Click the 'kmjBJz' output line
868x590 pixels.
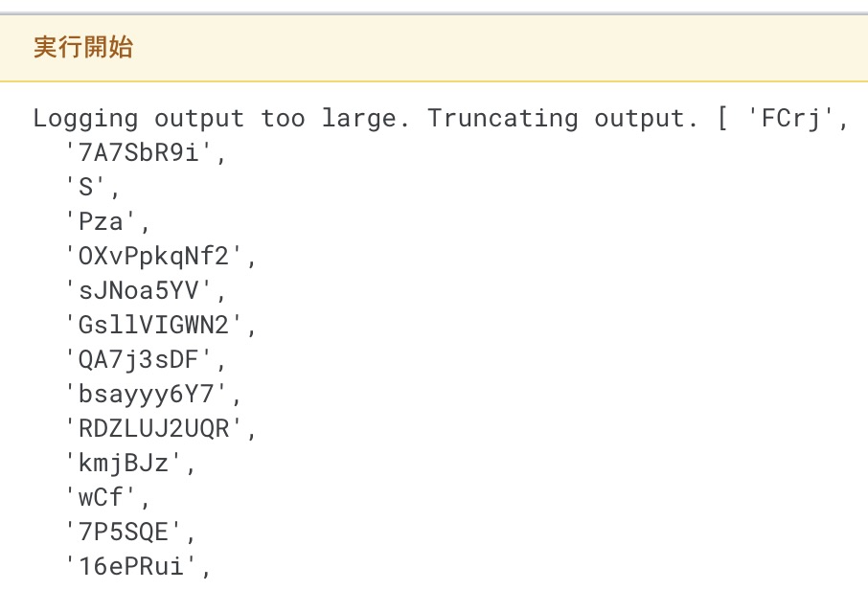123,463
